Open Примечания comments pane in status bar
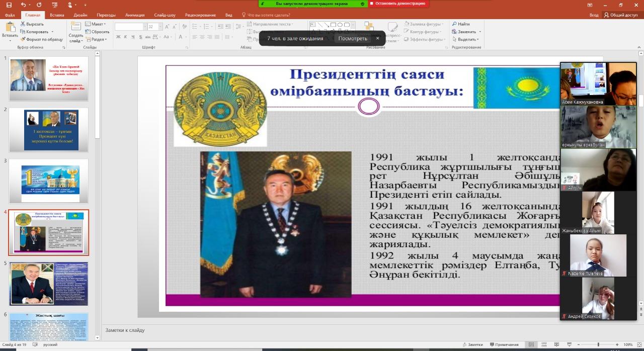The height and width of the screenshot is (351, 644). [x=503, y=344]
